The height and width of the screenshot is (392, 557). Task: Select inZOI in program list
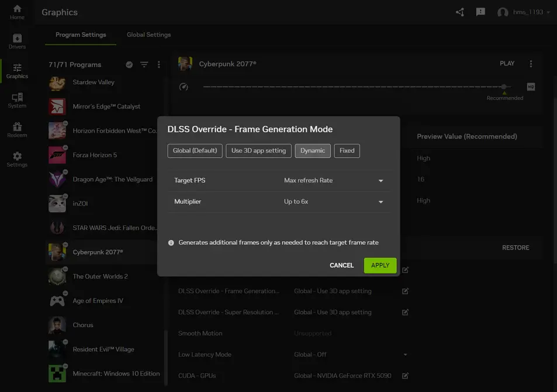point(103,203)
